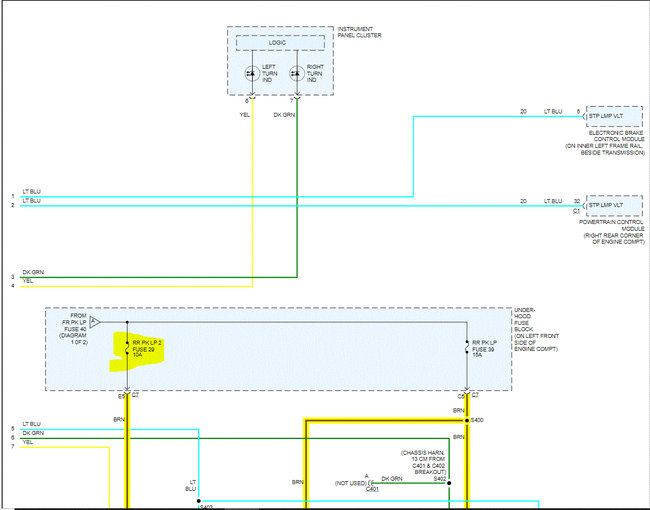
Task: Click the BRN label beside the E5 wire
Action: [119, 420]
